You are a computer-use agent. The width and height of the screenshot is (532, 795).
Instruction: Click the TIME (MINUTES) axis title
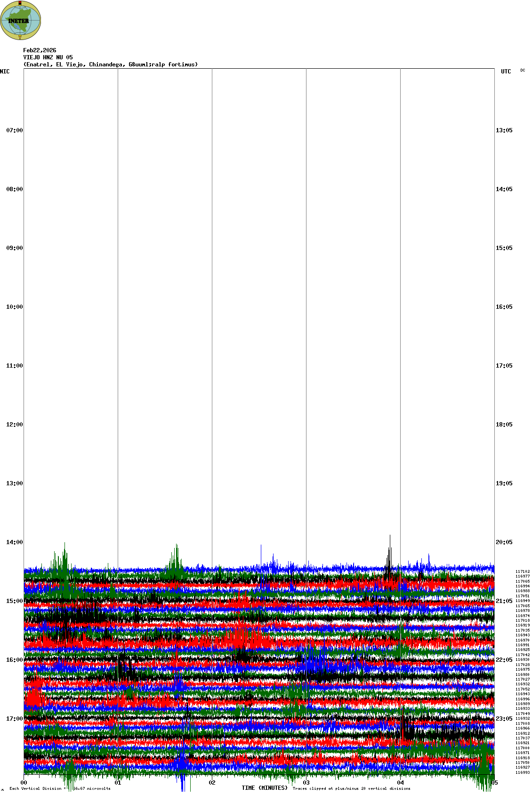pos(265,788)
